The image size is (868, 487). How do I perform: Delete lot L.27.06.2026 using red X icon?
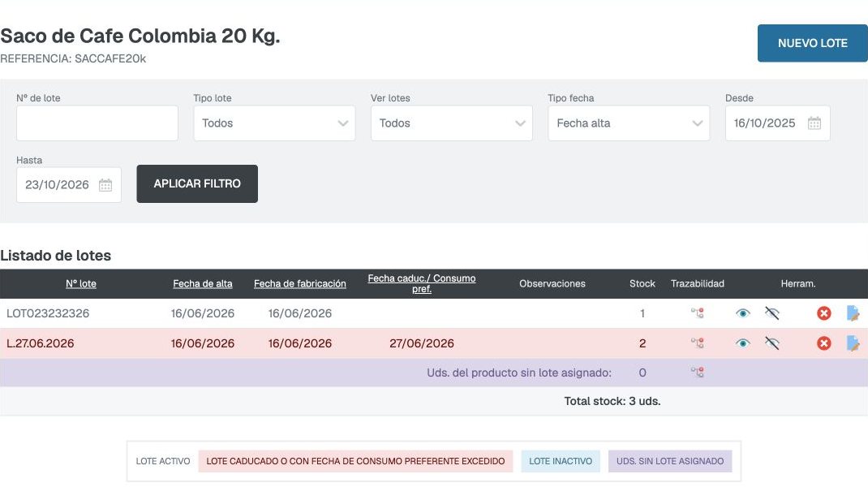coord(823,343)
